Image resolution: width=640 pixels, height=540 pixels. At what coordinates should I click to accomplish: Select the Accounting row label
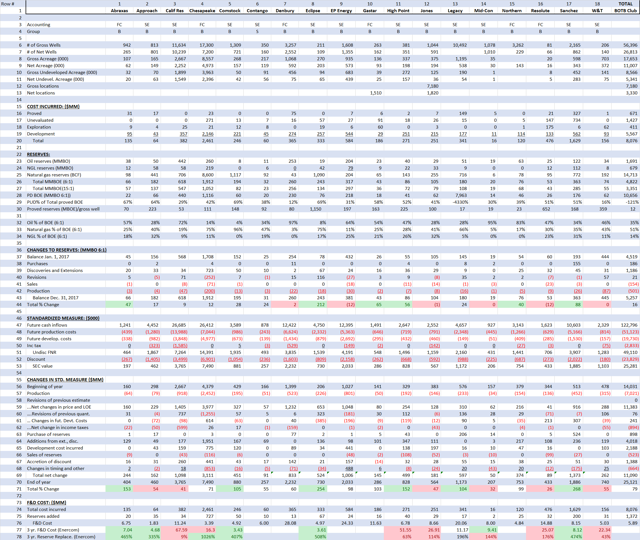click(x=39, y=24)
